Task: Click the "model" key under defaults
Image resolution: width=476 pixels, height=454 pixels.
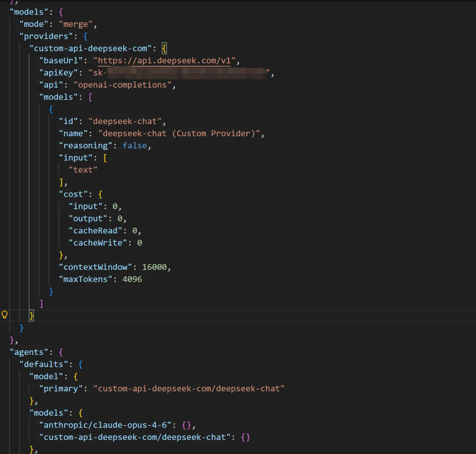Action: pyautogui.click(x=46, y=376)
